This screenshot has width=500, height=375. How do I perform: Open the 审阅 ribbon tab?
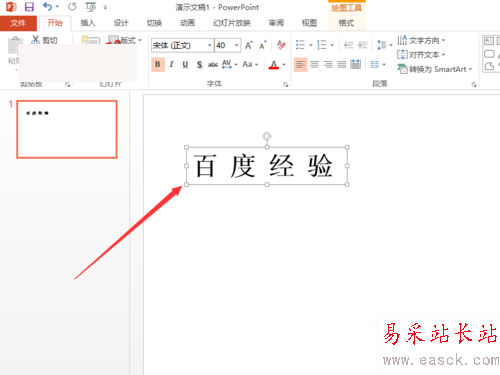276,23
